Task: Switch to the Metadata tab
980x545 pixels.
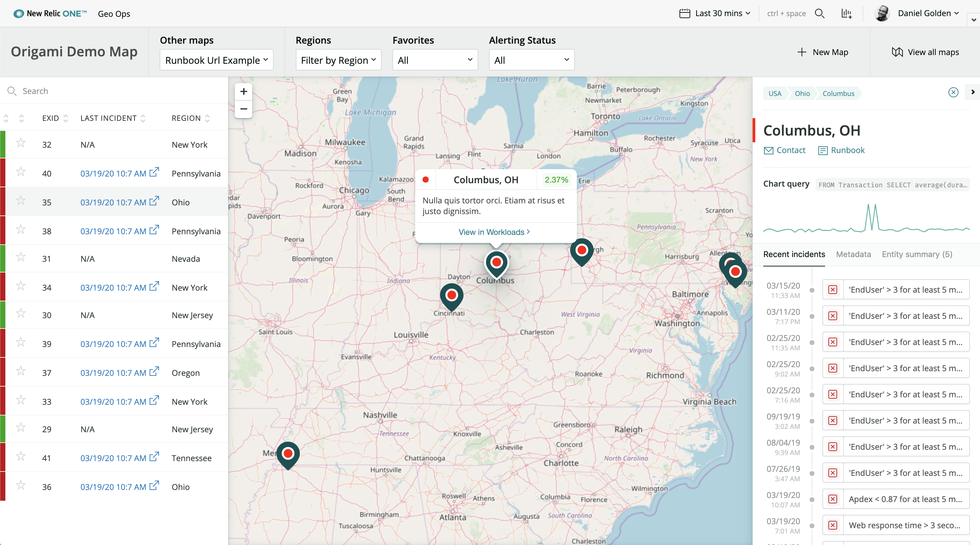Action: (853, 254)
